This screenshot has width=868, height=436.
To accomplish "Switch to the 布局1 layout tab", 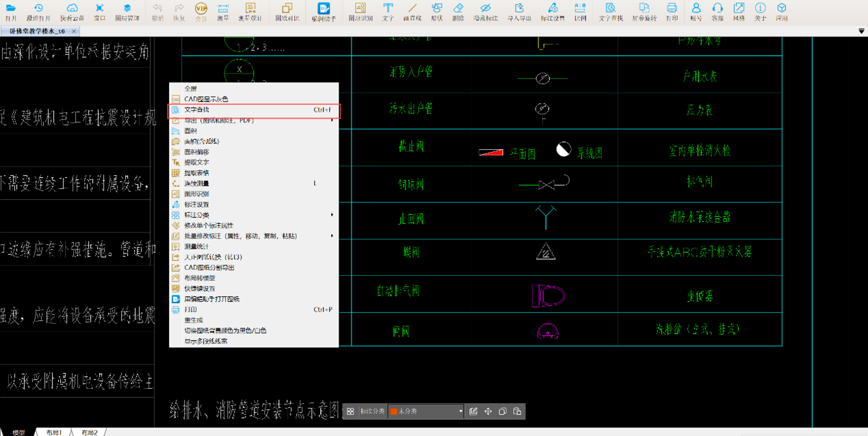I will click(54, 433).
